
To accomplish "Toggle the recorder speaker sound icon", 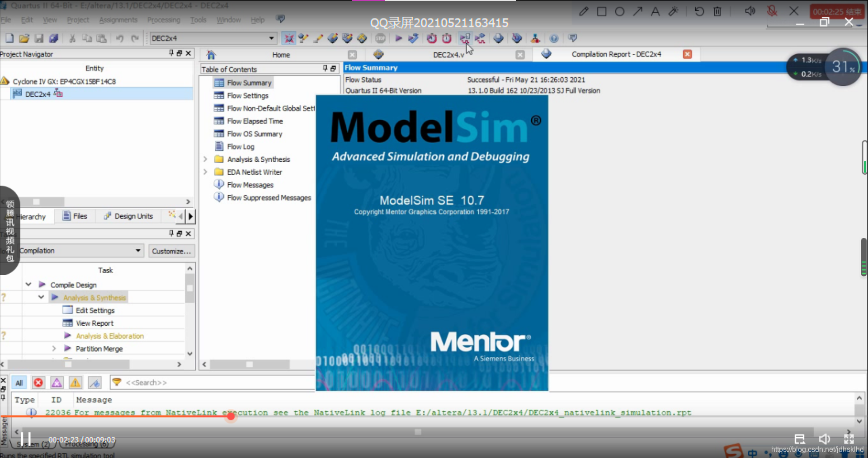I will [x=750, y=11].
